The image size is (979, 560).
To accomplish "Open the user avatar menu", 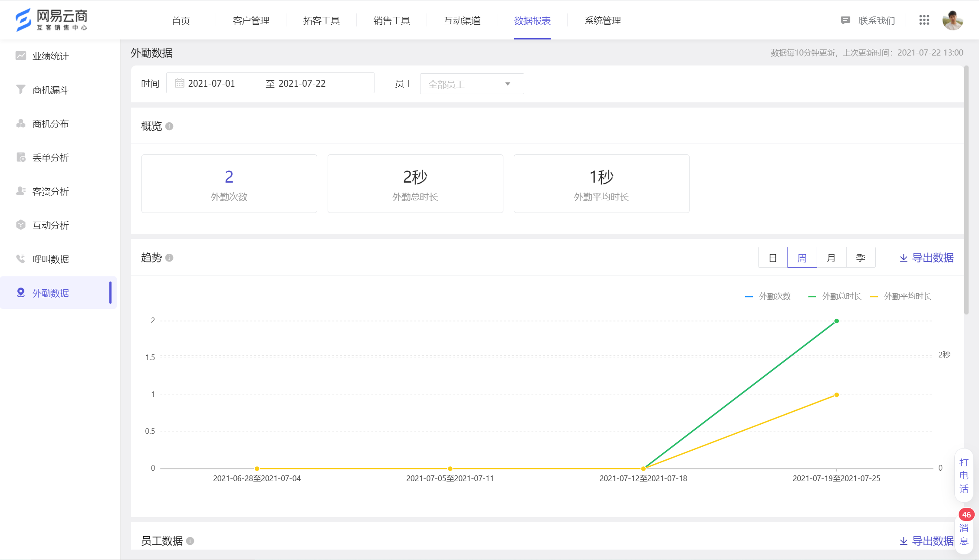I will coord(953,20).
